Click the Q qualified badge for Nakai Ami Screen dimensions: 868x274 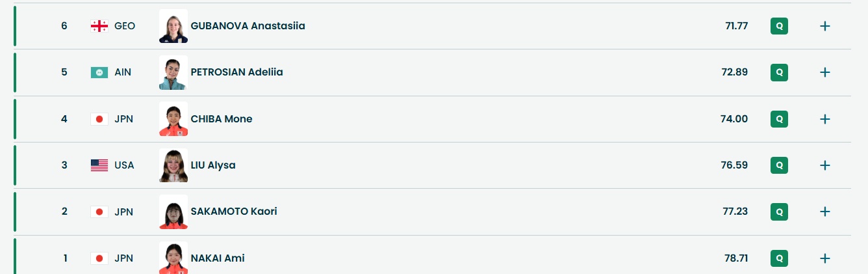pyautogui.click(x=779, y=258)
